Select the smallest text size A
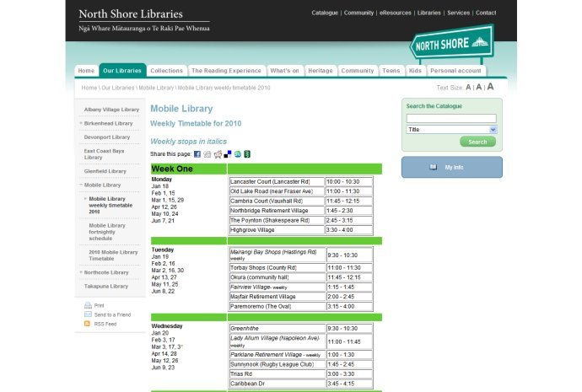 coord(469,88)
